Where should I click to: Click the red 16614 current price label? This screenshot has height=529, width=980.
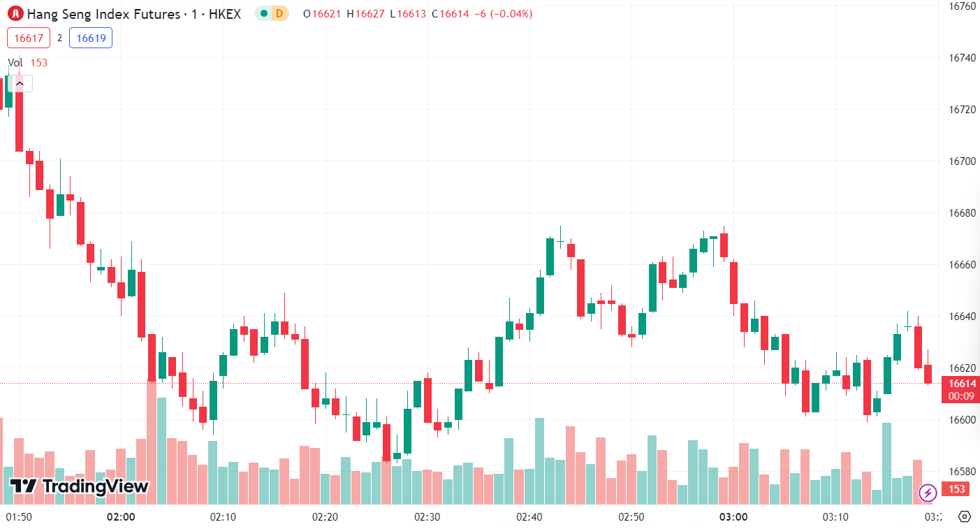click(x=961, y=383)
